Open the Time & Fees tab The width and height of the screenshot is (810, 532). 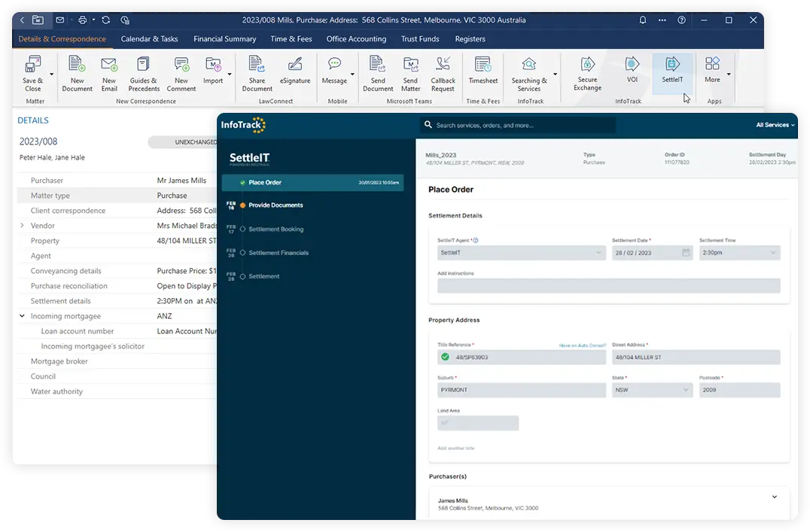point(291,38)
